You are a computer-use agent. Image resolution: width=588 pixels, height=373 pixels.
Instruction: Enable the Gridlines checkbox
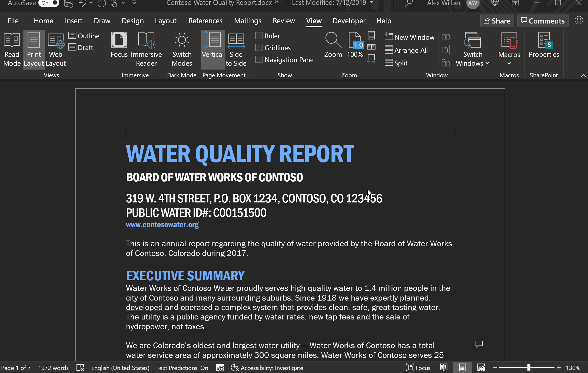(259, 48)
